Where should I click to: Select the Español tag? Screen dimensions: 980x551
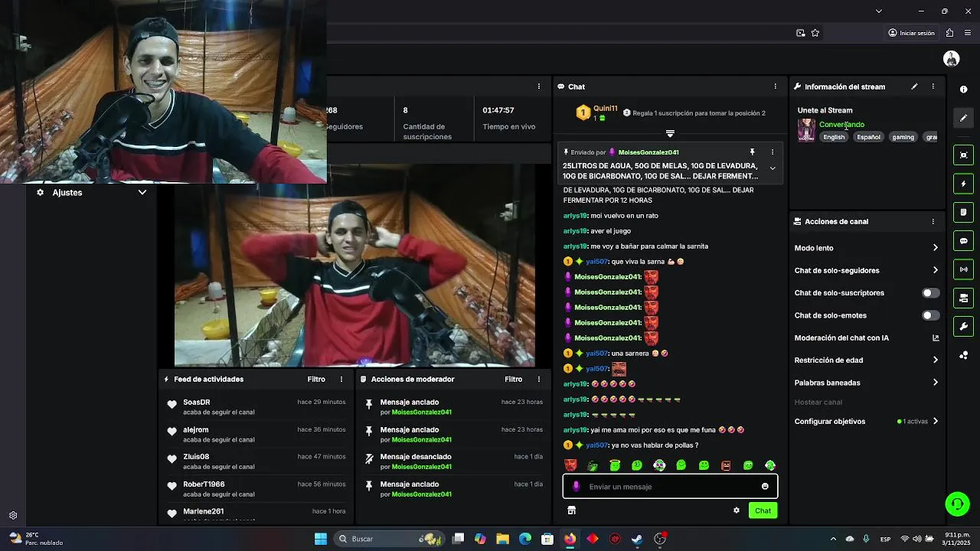868,137
